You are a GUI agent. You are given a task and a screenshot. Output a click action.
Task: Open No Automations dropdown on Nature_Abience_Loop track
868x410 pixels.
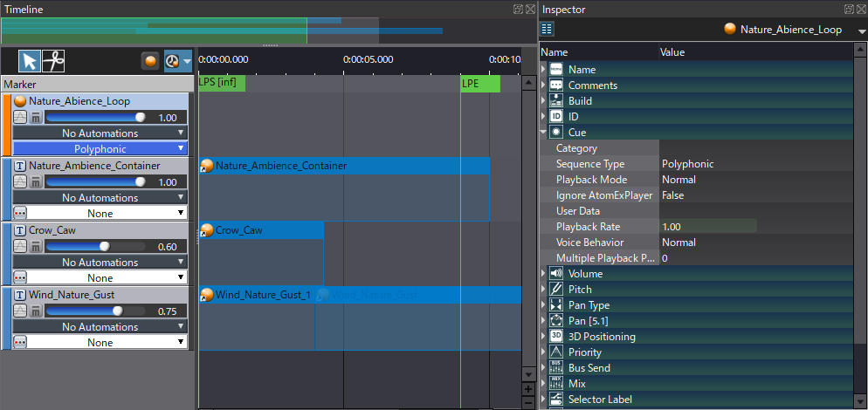coord(100,133)
